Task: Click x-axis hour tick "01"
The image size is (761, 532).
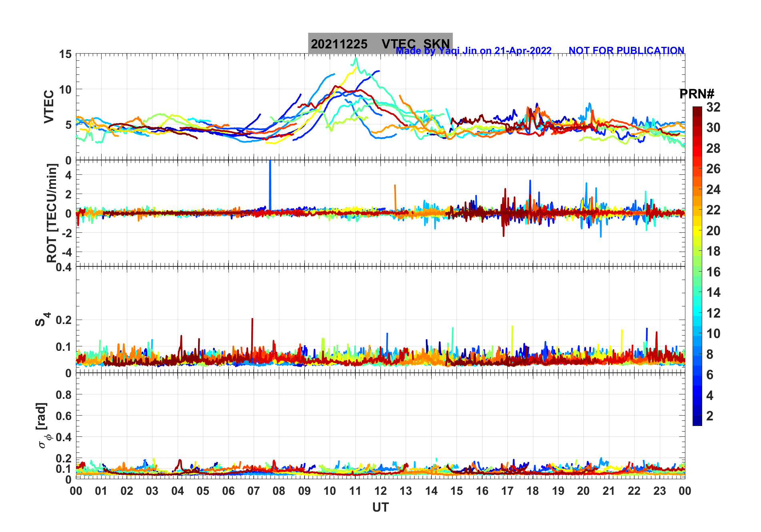Action: pos(101,491)
